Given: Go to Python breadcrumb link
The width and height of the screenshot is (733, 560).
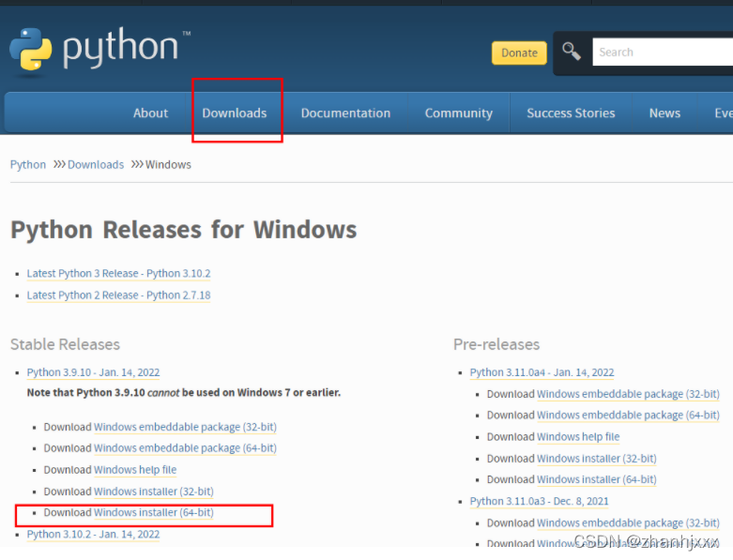Looking at the screenshot, I should tap(28, 165).
